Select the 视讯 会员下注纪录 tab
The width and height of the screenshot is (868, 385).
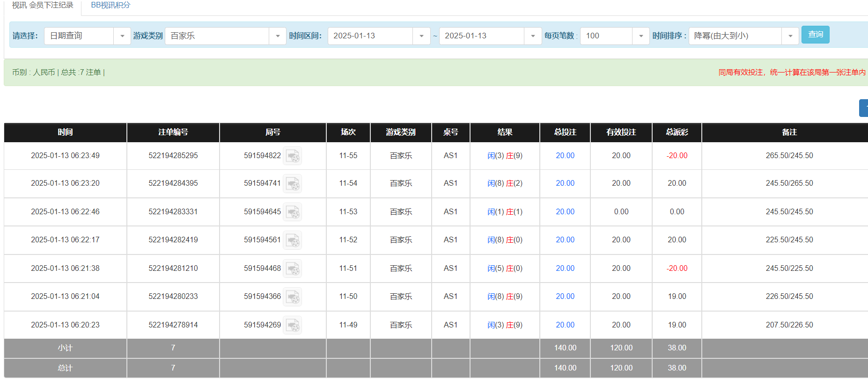coord(43,5)
